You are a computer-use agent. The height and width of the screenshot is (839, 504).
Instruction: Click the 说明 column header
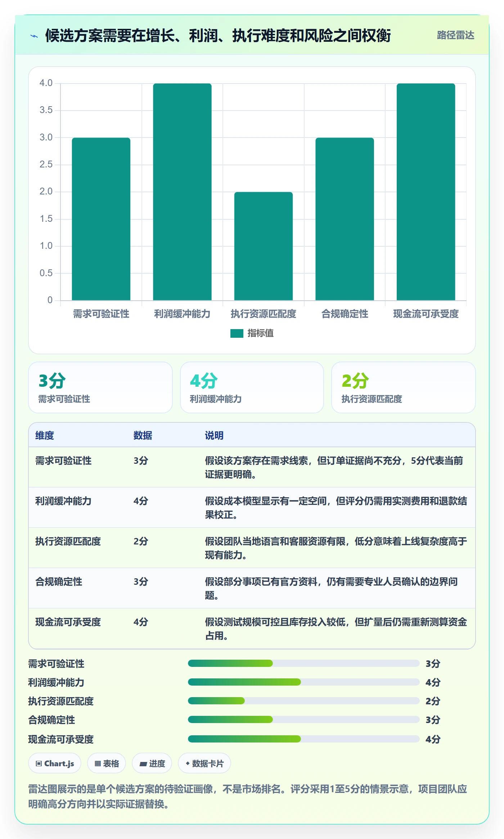214,435
